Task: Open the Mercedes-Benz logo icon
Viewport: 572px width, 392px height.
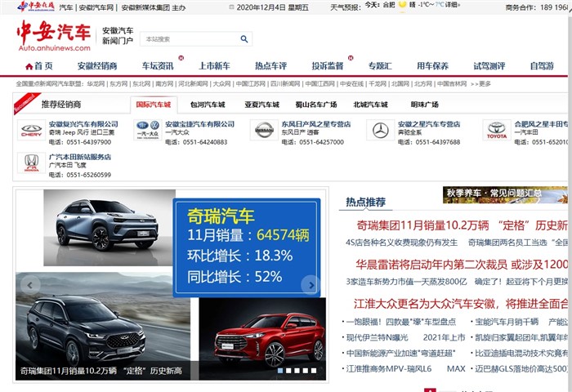Action: point(381,130)
